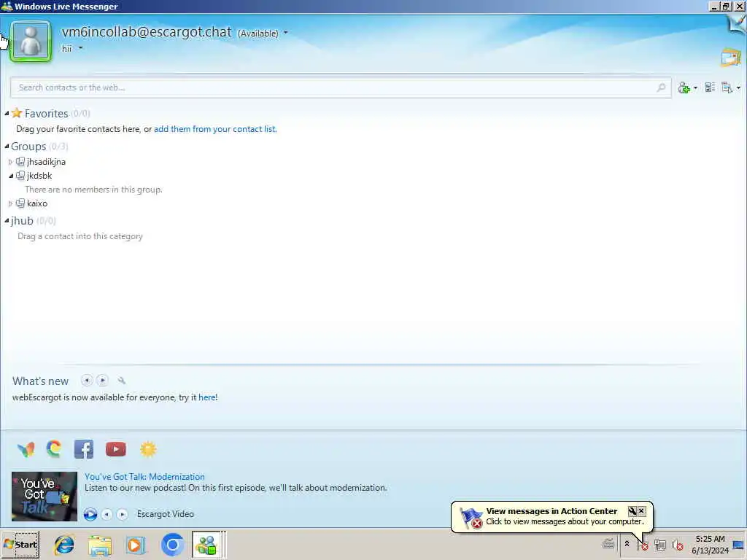The height and width of the screenshot is (560, 747).
Task: Click the sun weather icon
Action: coord(148,449)
